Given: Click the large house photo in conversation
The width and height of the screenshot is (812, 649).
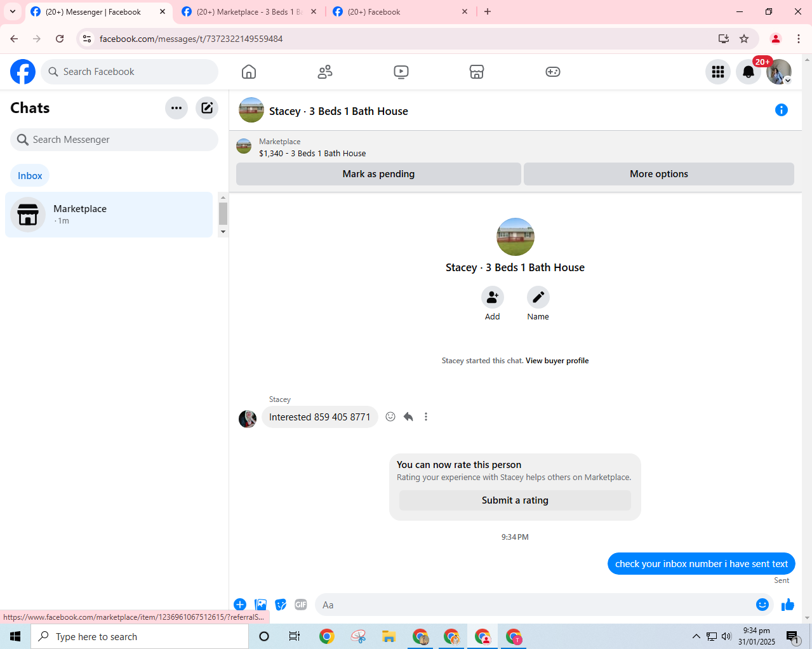Looking at the screenshot, I should pos(516,237).
